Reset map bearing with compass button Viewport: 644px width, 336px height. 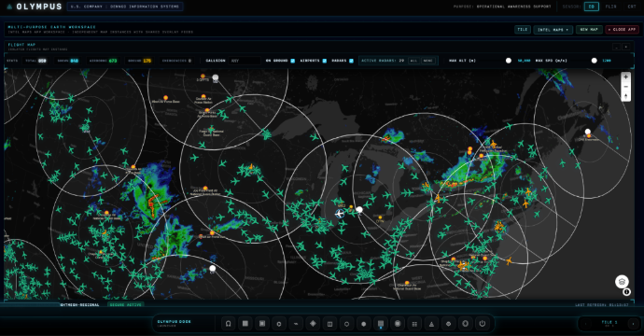tap(625, 96)
